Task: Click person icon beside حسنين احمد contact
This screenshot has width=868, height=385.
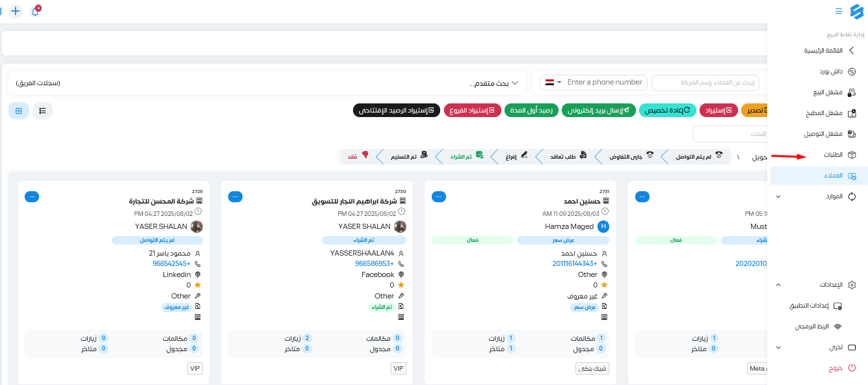Action: [605, 253]
